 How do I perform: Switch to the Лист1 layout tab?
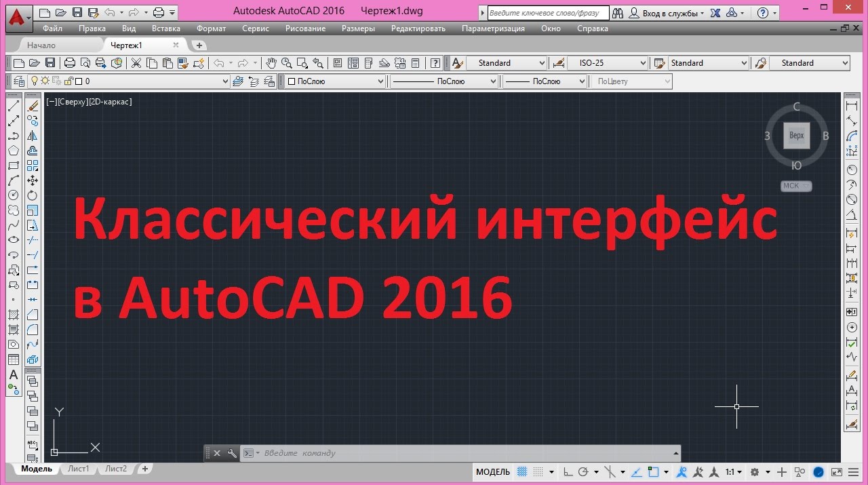tap(79, 469)
